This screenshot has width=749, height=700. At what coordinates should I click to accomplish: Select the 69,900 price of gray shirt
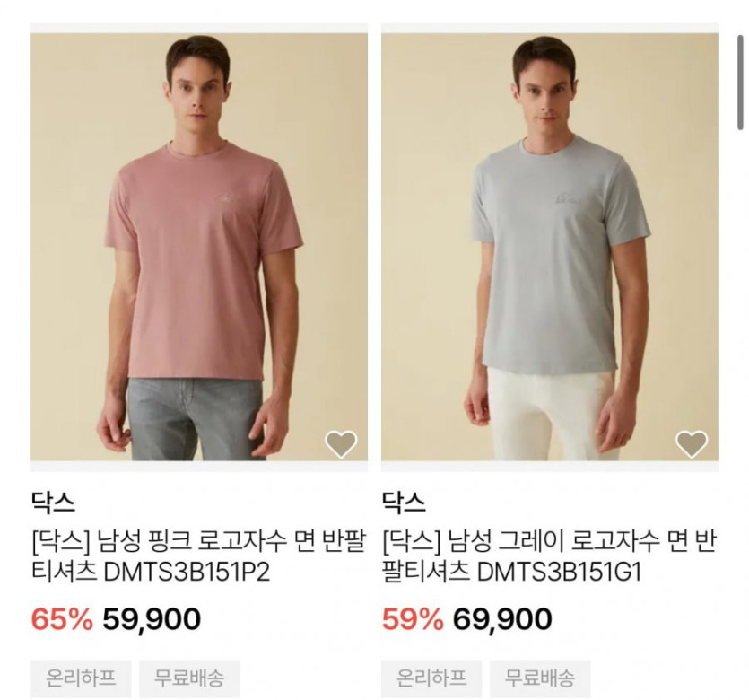coord(502,619)
